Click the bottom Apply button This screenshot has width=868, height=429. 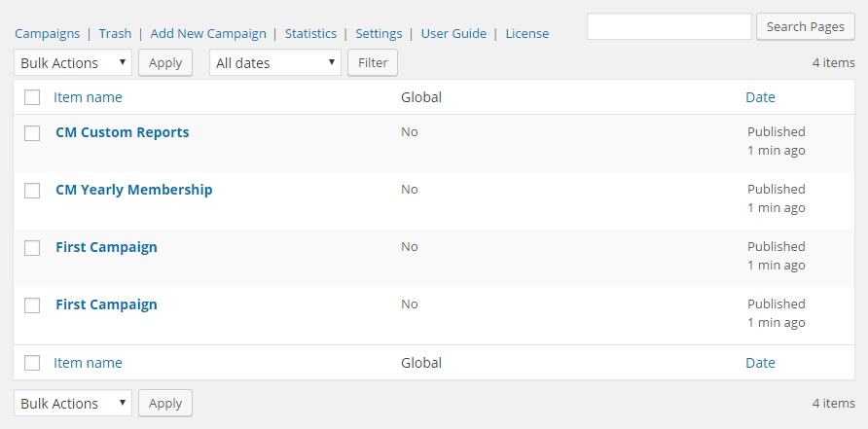[x=165, y=403]
